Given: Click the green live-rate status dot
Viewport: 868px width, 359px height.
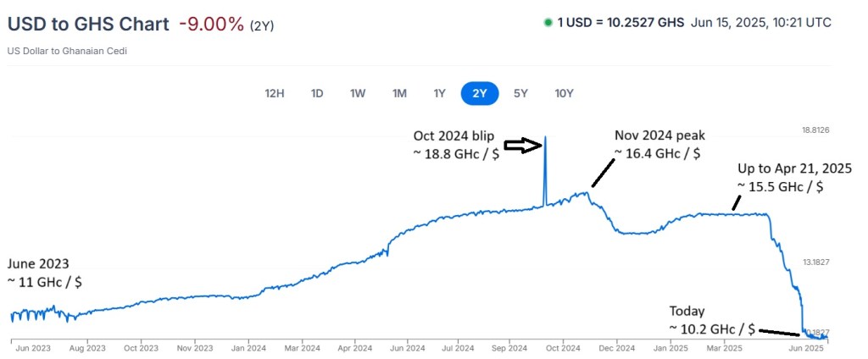Looking at the screenshot, I should point(548,22).
